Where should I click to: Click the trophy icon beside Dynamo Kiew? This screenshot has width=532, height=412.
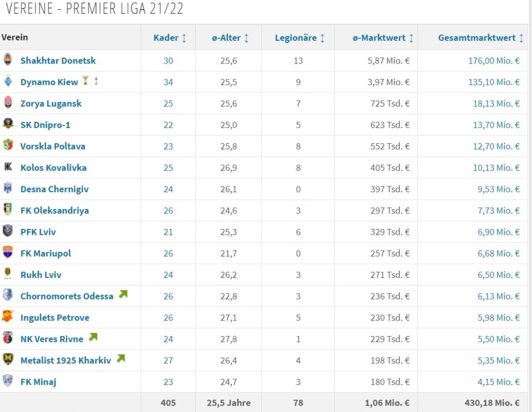tap(86, 81)
